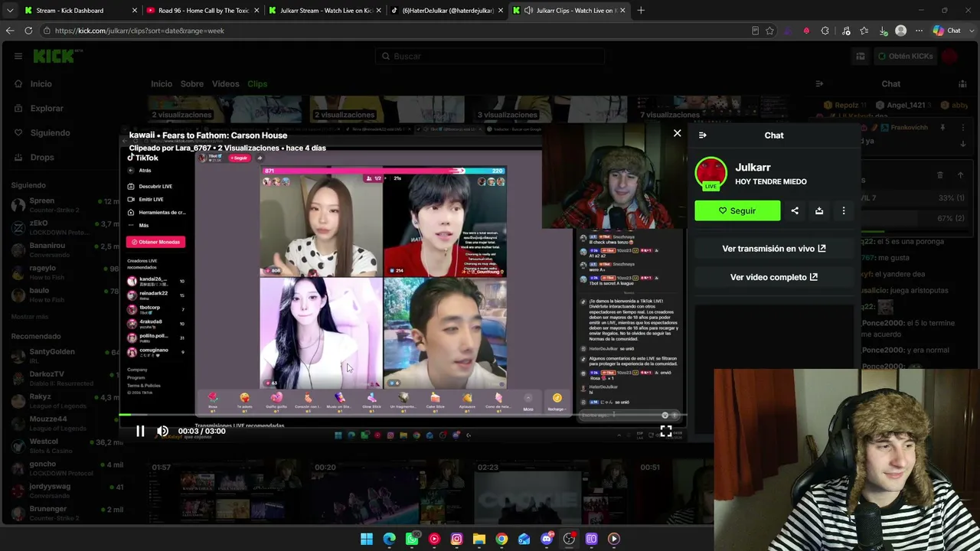
Task: Open the browser favorites list
Action: (x=864, y=31)
